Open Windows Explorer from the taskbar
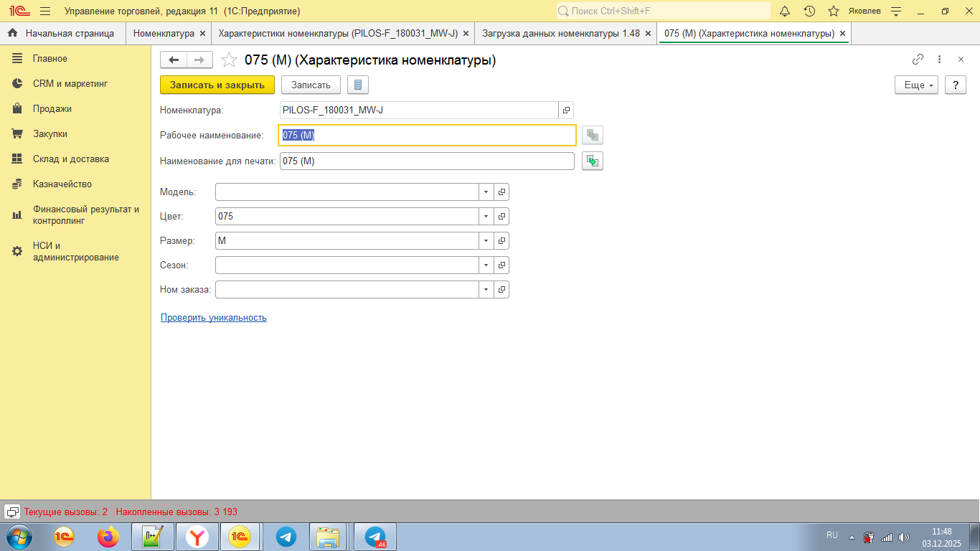This screenshot has height=551, width=980. [x=329, y=537]
